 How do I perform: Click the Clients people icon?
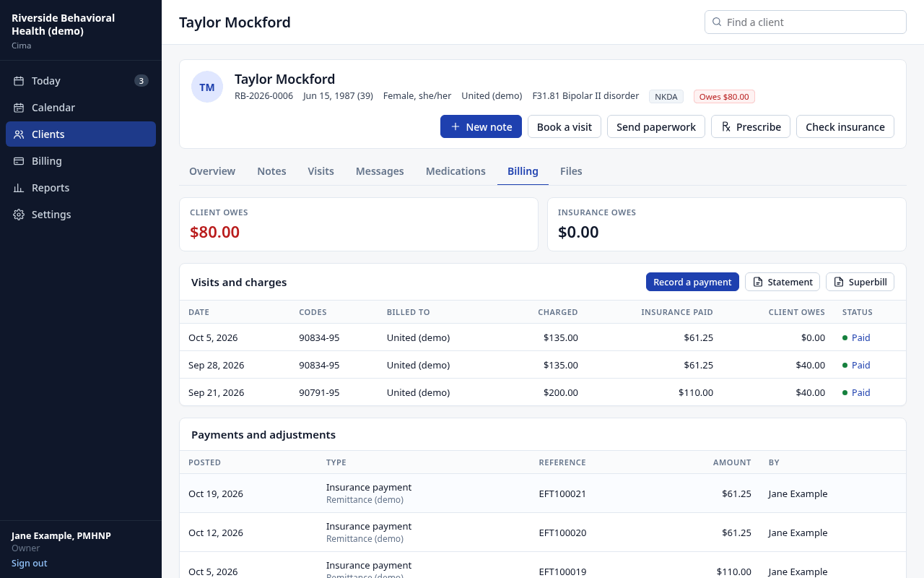click(19, 134)
